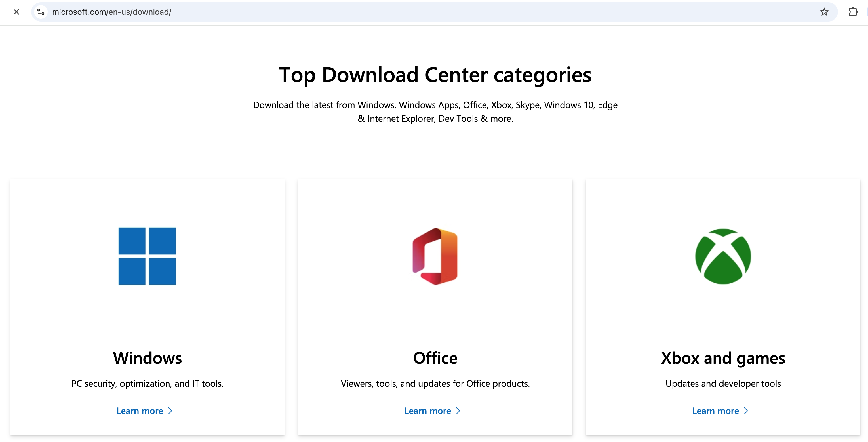This screenshot has height=442, width=868.
Task: Open Learn more link under Windows
Action: [x=145, y=411]
